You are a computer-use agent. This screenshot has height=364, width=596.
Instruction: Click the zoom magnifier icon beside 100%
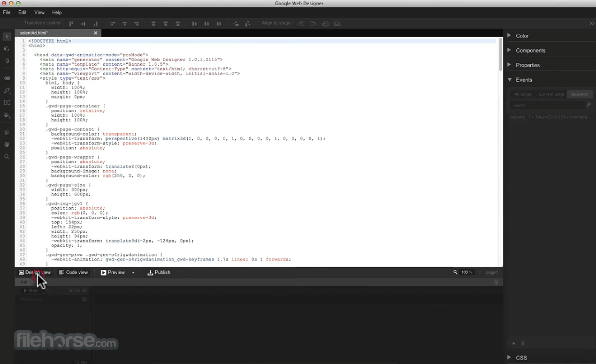click(455, 272)
